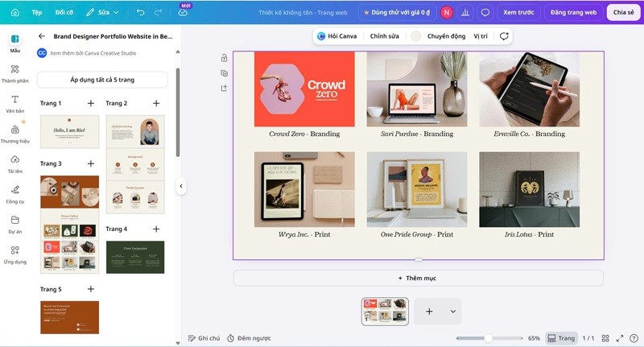Undo the last action
Image resolution: width=644 pixels, height=347 pixels.
pos(140,12)
